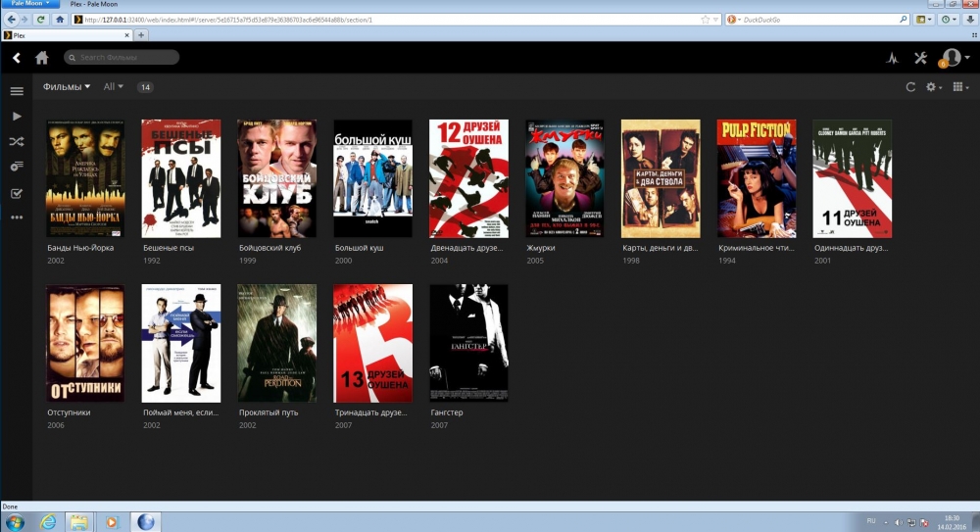
Task: Go back using Plex back arrow
Action: pos(17,58)
